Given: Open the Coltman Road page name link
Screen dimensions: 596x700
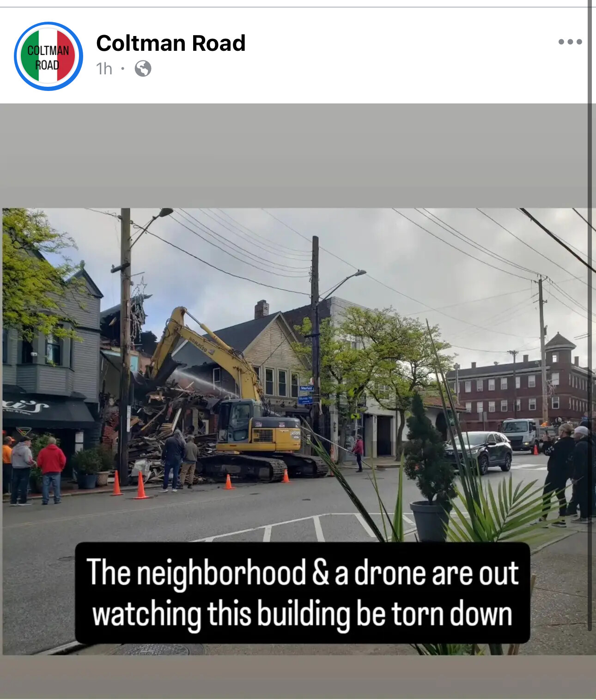Looking at the screenshot, I should 170,43.
